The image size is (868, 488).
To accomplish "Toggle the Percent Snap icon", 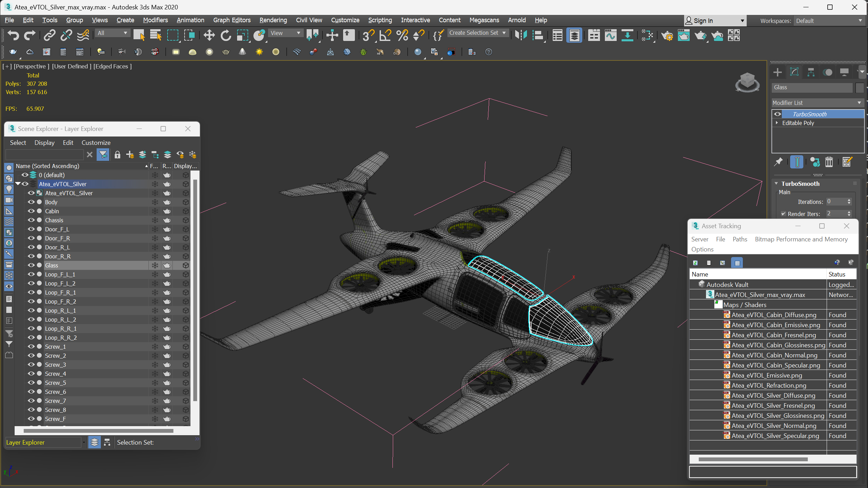I will 402,35.
